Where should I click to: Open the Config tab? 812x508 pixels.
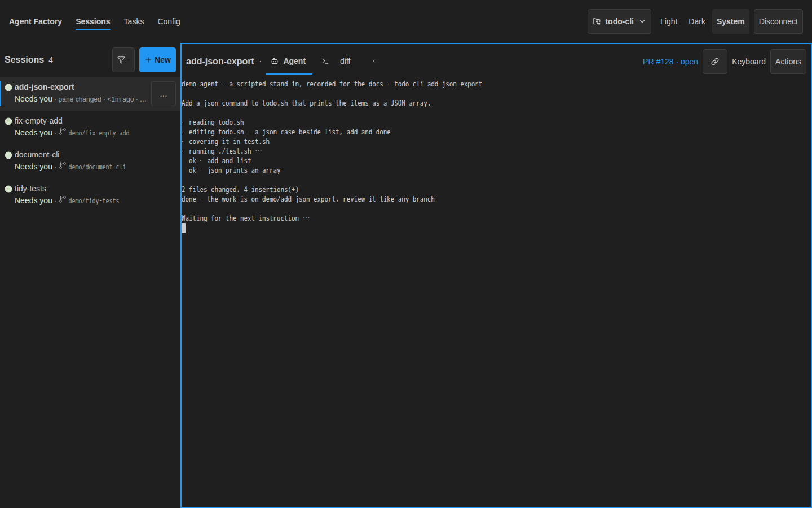(x=169, y=21)
